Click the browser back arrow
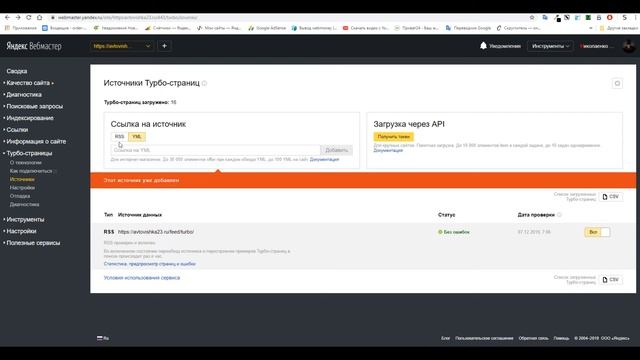The height and width of the screenshot is (360, 640). (x=7, y=18)
